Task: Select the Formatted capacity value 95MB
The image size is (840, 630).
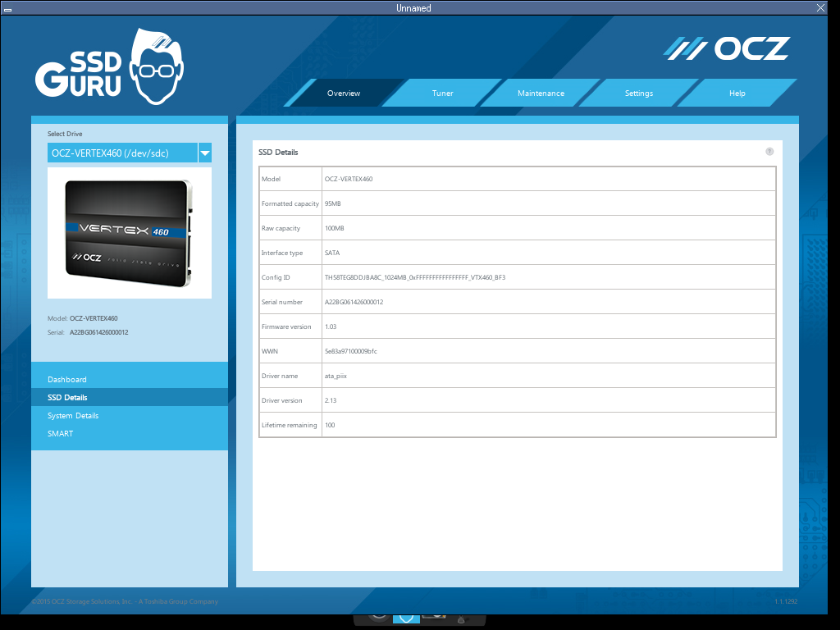Action: [333, 203]
